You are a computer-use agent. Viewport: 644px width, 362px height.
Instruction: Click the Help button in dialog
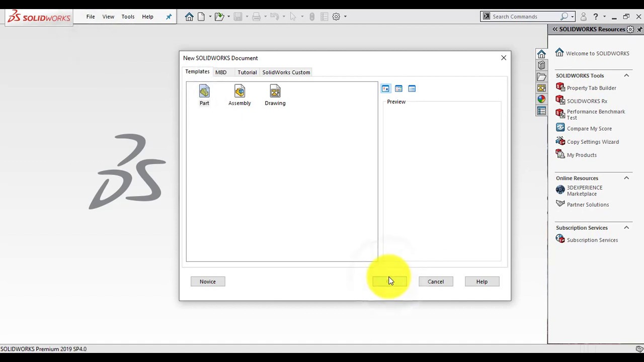(x=482, y=282)
